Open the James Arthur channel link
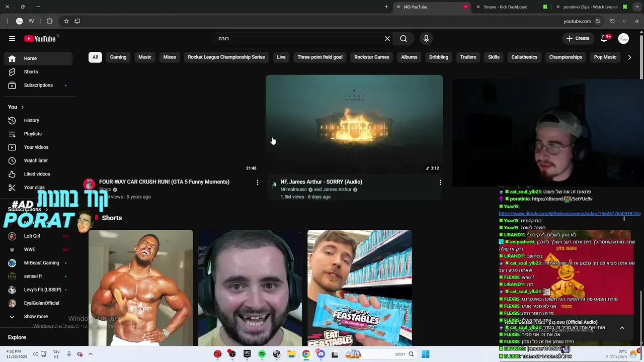 click(x=337, y=190)
